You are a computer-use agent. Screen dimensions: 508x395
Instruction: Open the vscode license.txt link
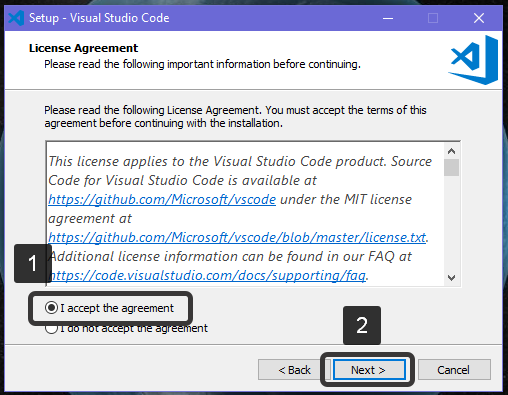point(237,237)
